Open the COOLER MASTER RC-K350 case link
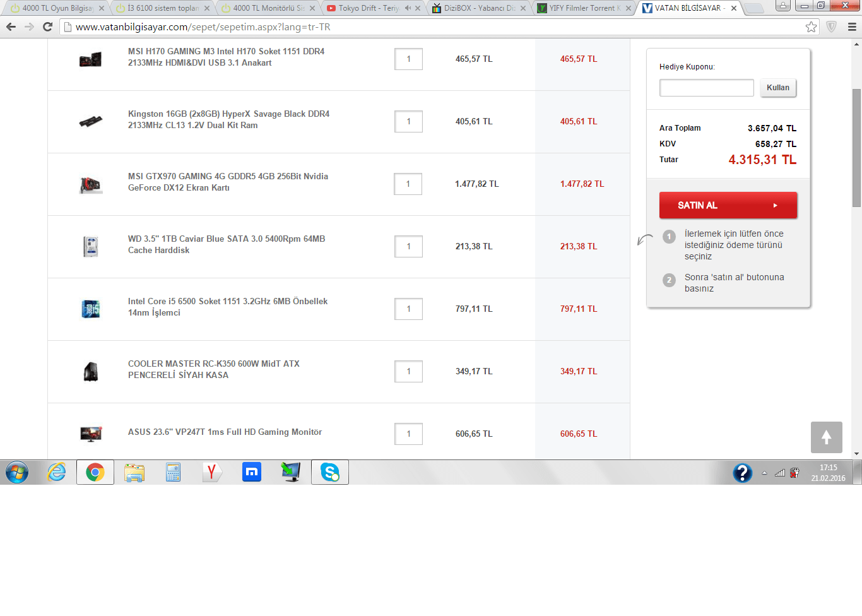Image resolution: width=862 pixels, height=616 pixels. coord(214,369)
